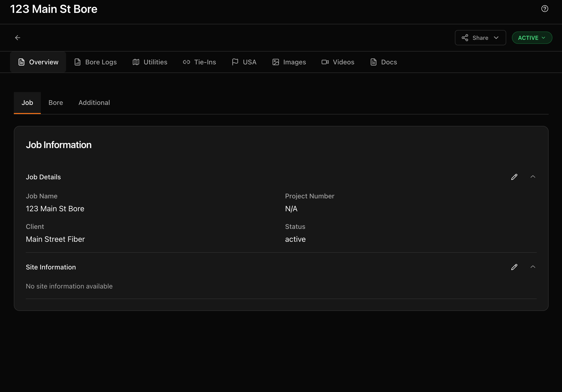
Task: Edit Job Details with the pencil icon
Action: click(514, 177)
